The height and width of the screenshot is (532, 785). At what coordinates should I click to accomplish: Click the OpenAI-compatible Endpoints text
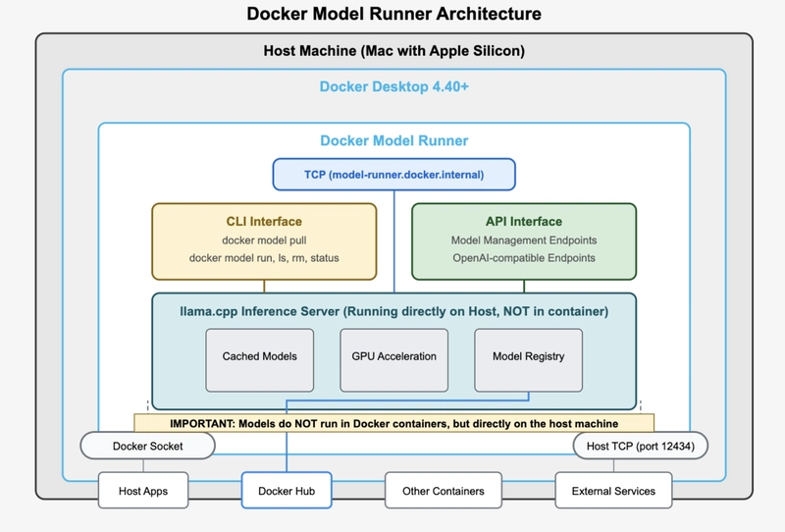pos(524,258)
